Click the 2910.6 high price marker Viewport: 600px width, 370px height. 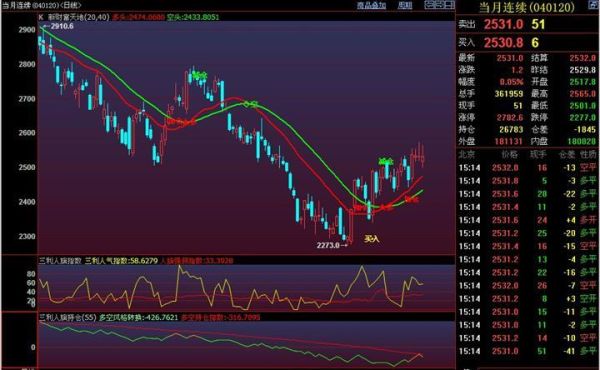coord(61,26)
